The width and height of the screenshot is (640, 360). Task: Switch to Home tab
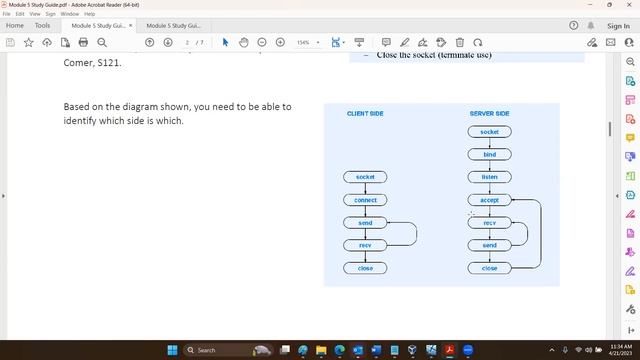tap(15, 25)
